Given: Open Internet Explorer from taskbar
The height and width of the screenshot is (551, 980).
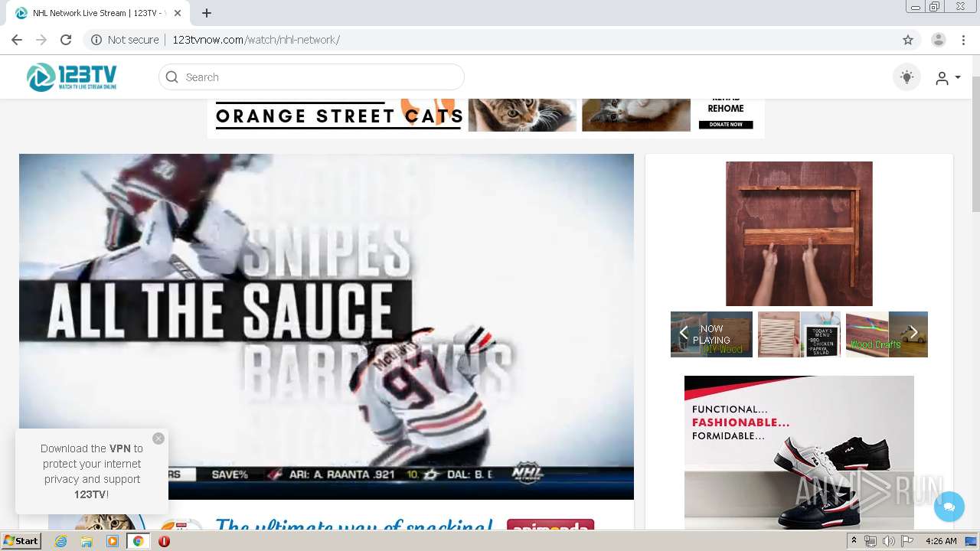Looking at the screenshot, I should click(60, 541).
